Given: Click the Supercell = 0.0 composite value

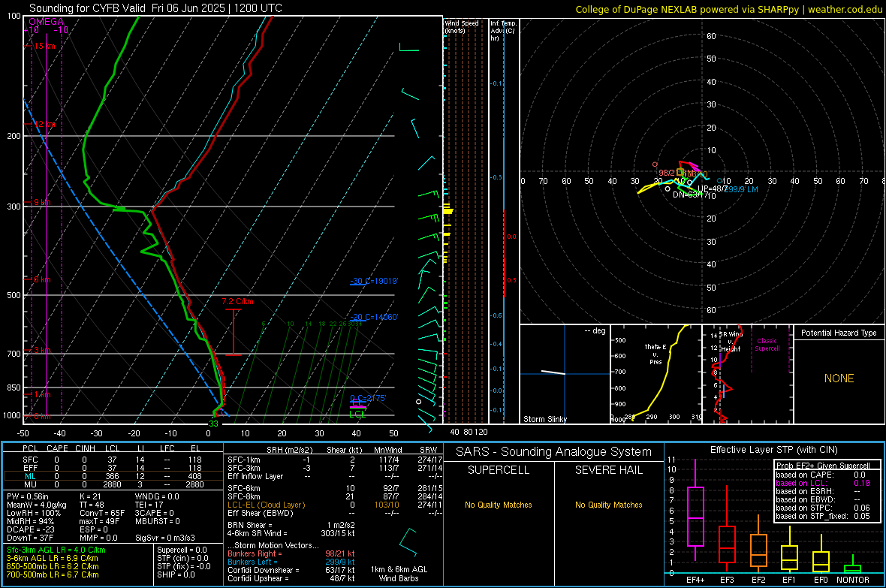Looking at the screenshot, I should click(182, 550).
